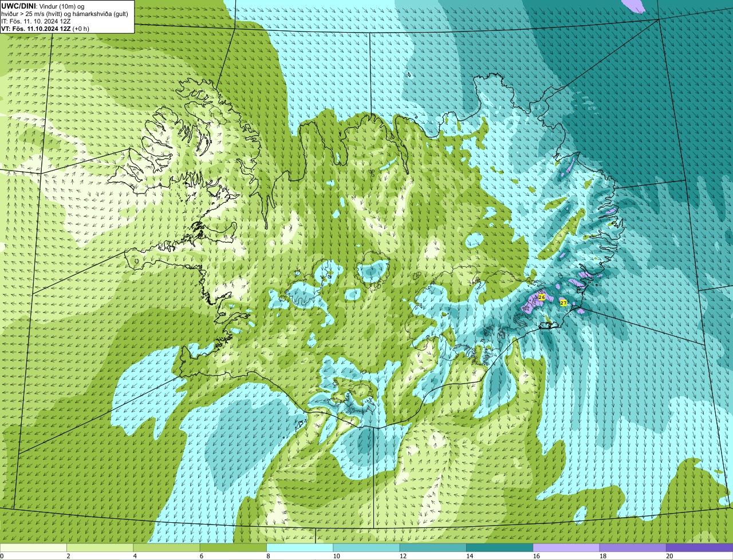Viewport: 733px width, 560px height.
Task: Click the "0" tick label on color scale
Action: pyautogui.click(x=2, y=556)
